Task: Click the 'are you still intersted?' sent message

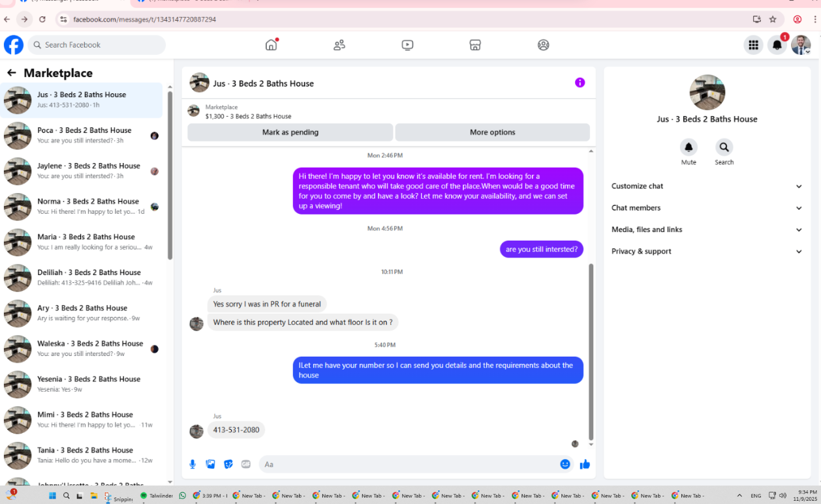Action: coord(542,249)
